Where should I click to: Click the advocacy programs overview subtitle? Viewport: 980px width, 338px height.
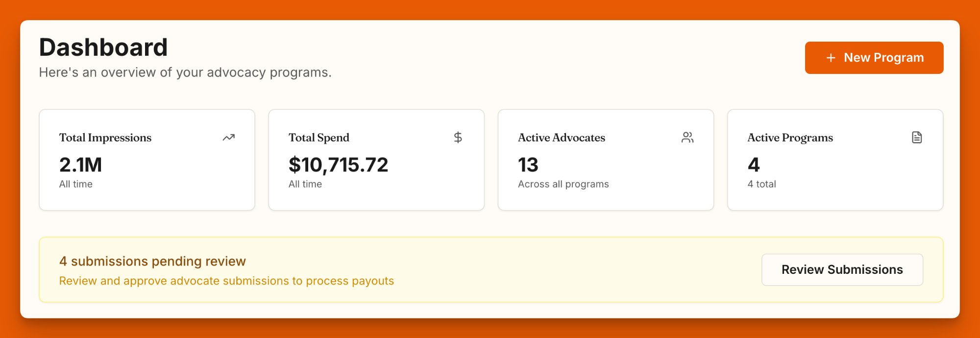click(185, 73)
